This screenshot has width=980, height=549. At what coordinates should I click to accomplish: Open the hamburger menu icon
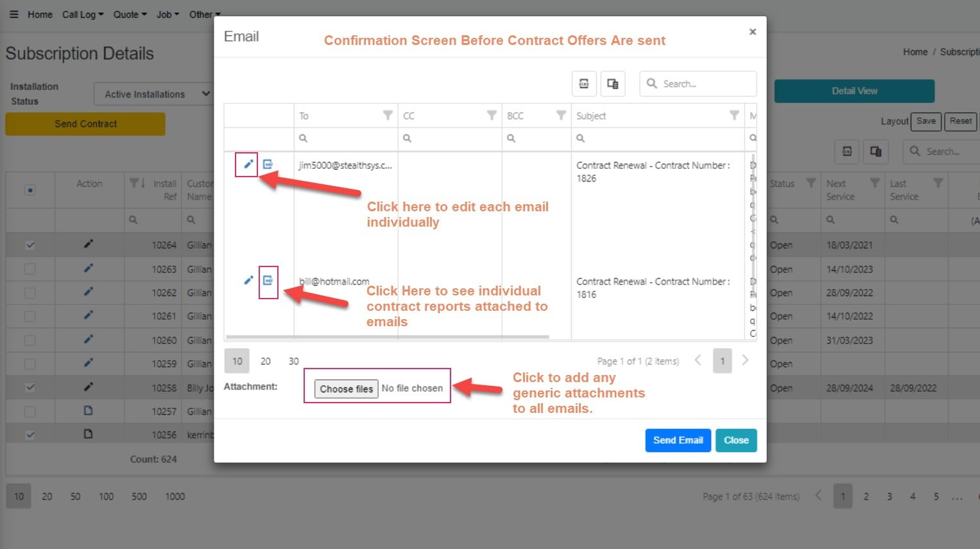(13, 14)
